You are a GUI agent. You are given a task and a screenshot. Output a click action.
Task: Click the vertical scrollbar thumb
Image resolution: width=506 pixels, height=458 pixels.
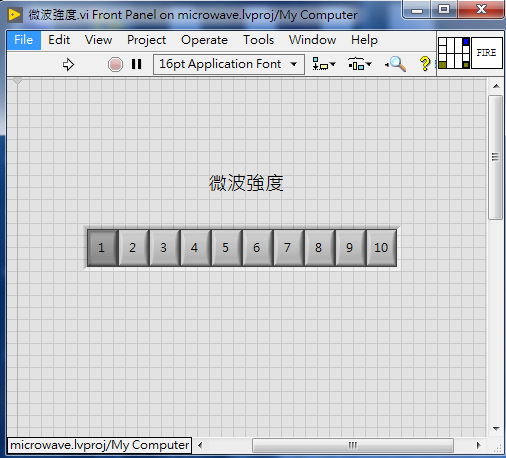pyautogui.click(x=496, y=157)
